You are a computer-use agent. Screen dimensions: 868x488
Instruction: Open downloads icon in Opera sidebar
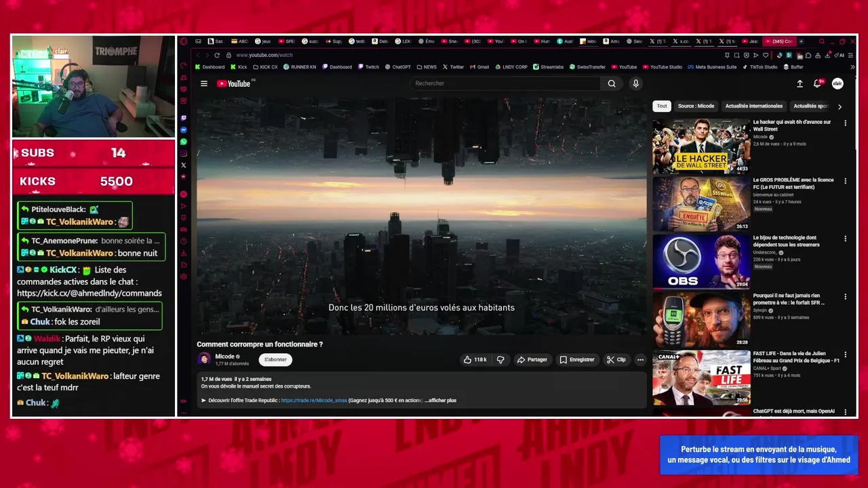click(184, 253)
